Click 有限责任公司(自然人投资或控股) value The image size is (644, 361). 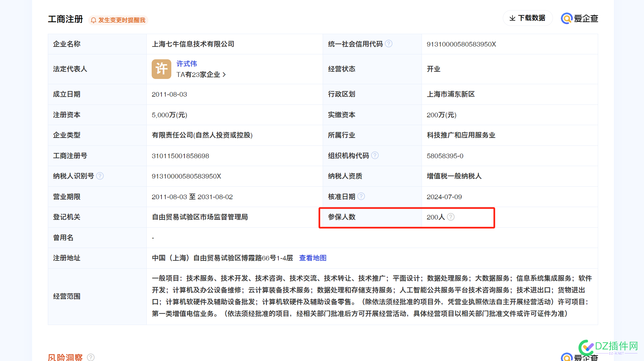point(202,135)
